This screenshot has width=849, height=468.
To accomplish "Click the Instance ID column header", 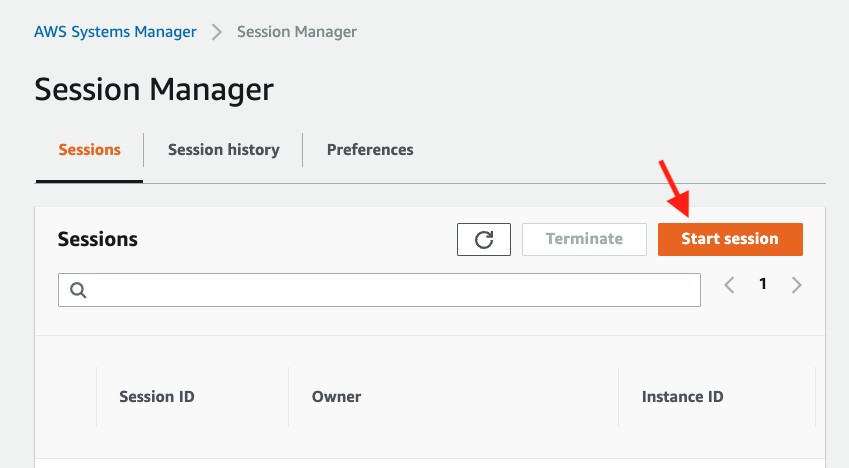I will (682, 397).
